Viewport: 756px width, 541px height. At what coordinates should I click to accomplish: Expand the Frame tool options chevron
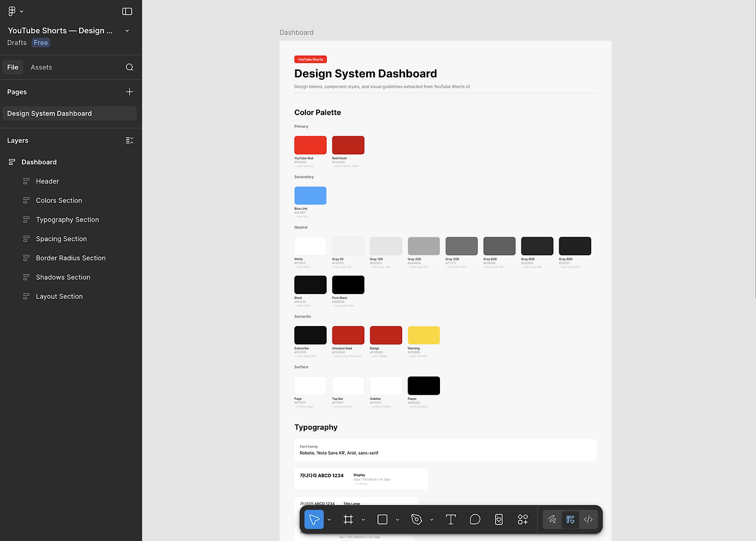(363, 520)
